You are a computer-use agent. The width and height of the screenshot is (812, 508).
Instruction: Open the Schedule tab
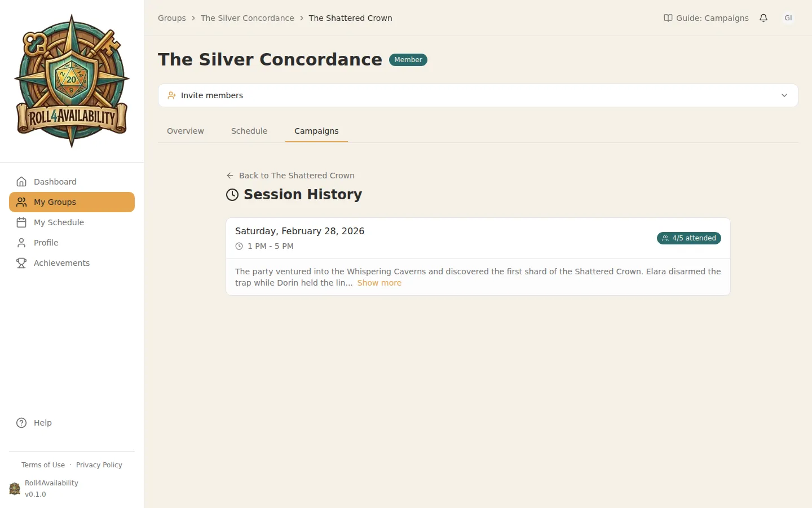point(249,130)
